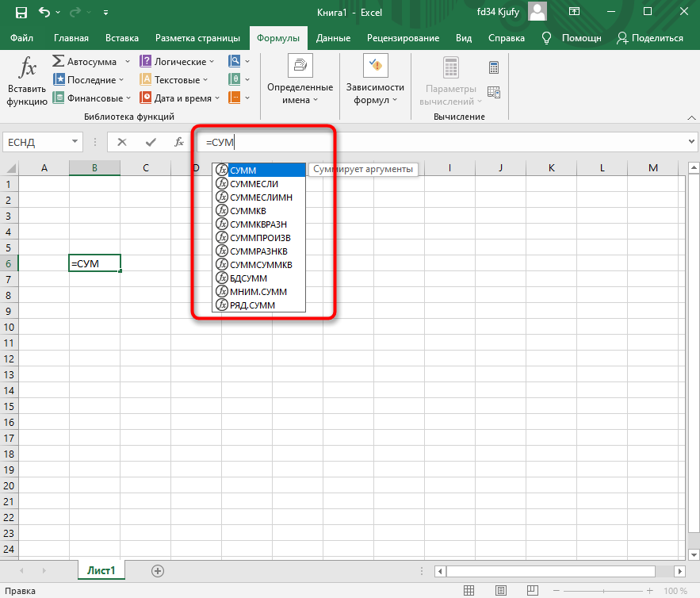
Task: Select СУММЕСЛИ from the autocomplete list
Action: [253, 184]
